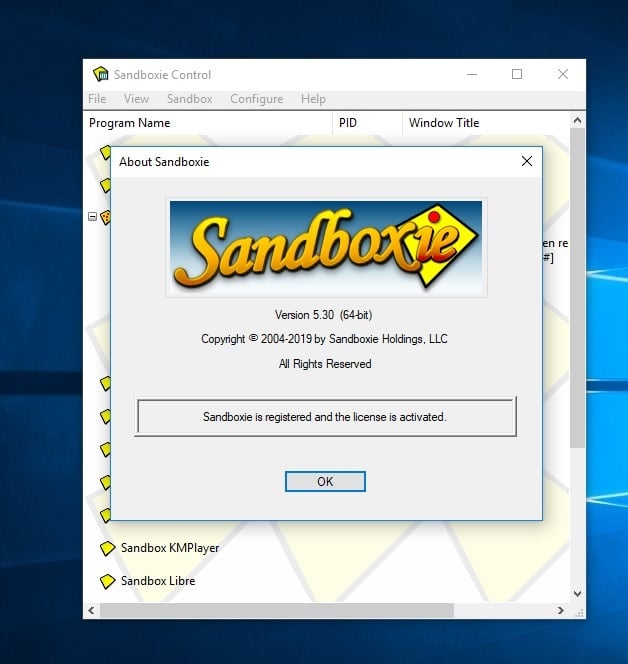
Task: Close the About Sandboxie dialog
Action: click(x=527, y=161)
